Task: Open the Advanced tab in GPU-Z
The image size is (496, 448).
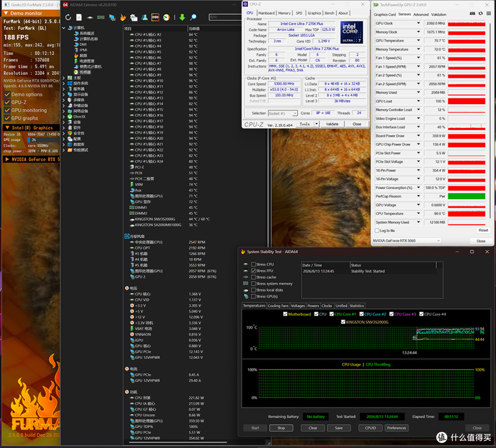Action: pos(421,15)
